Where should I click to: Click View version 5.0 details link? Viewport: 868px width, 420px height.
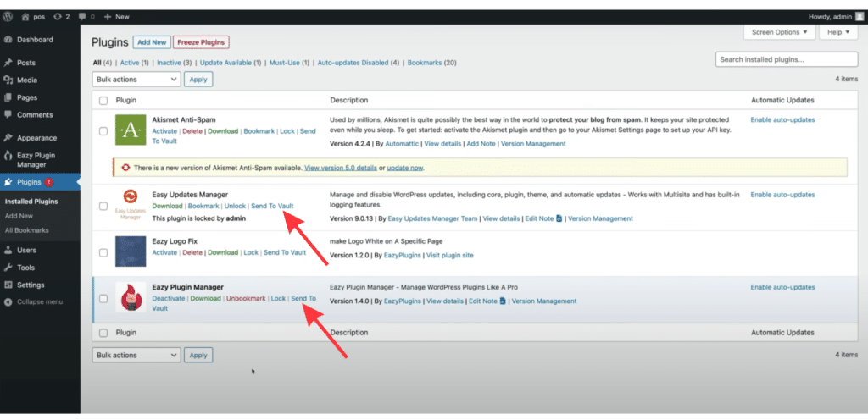coord(341,168)
